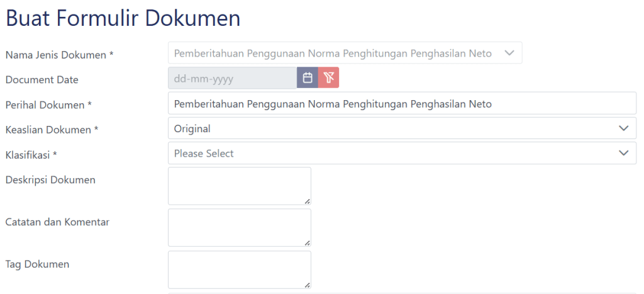Open the Nama Jenis Dokumen dropdown
Image resolution: width=644 pixels, height=294 pixels.
[x=345, y=54]
